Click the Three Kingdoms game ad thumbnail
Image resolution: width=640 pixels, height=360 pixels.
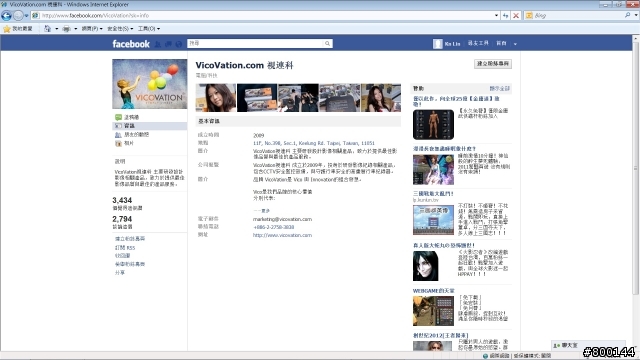[x=433, y=220]
